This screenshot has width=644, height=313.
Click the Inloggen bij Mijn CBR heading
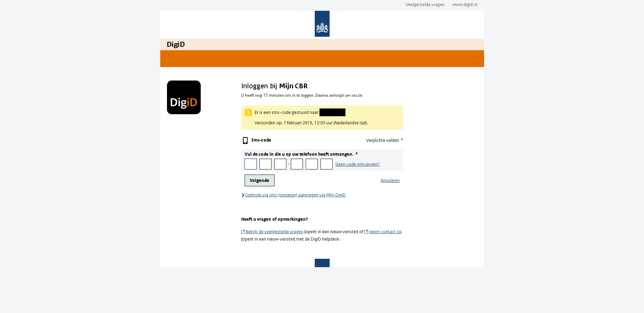click(274, 86)
